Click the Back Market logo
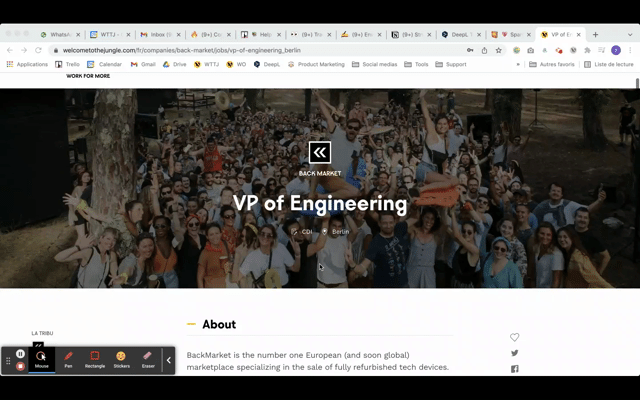This screenshot has width=640, height=400. [x=320, y=152]
